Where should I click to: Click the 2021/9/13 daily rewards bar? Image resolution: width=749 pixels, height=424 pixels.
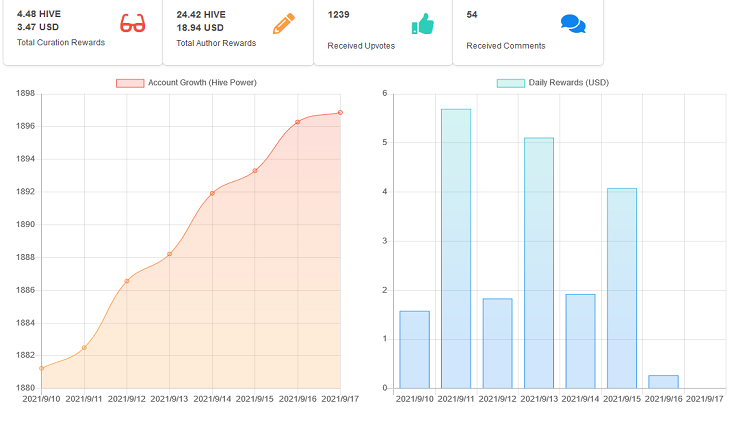click(539, 263)
